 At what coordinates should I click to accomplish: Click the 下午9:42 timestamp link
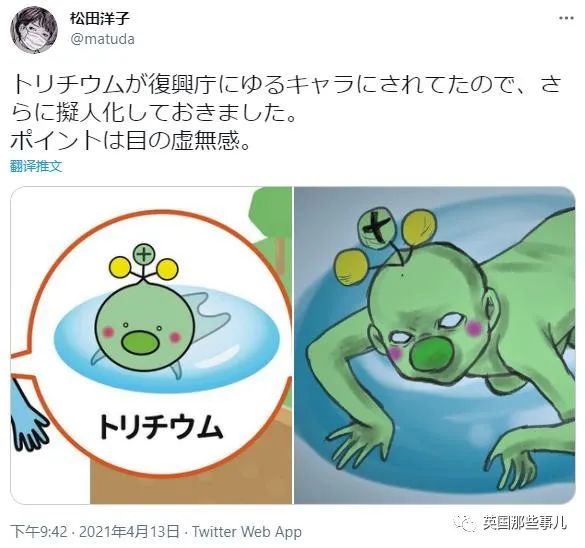point(39,531)
